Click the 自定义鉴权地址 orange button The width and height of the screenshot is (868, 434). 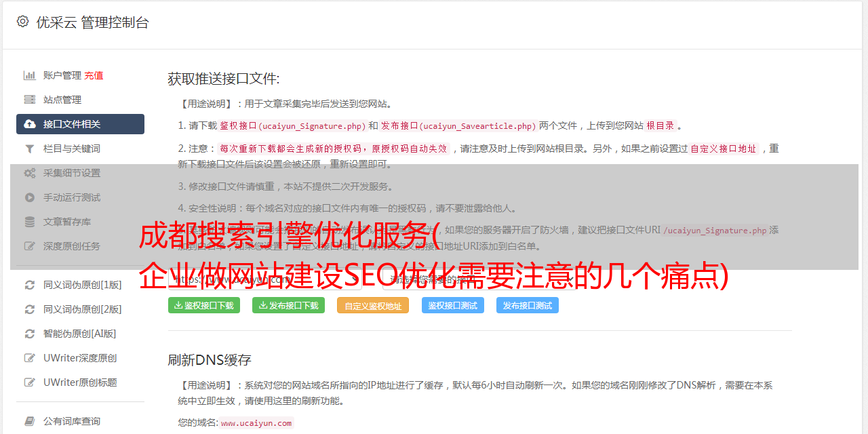click(x=373, y=306)
